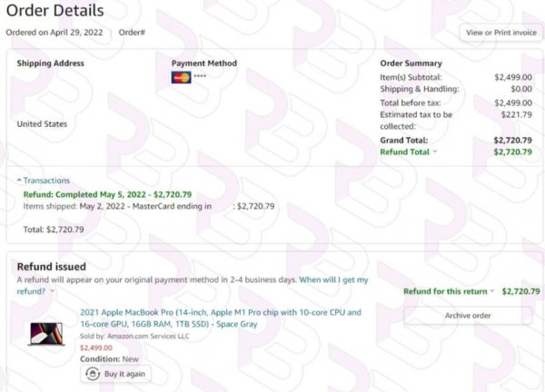Image resolution: width=545 pixels, height=392 pixels.
Task: Click the $2,499.00 item price text
Action: [x=96, y=348]
